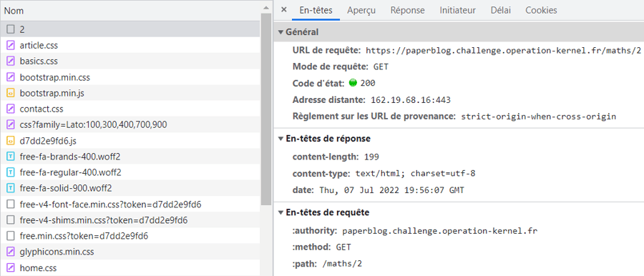
Task: Click the scroll-up arrow of the request list
Action: (x=266, y=7)
